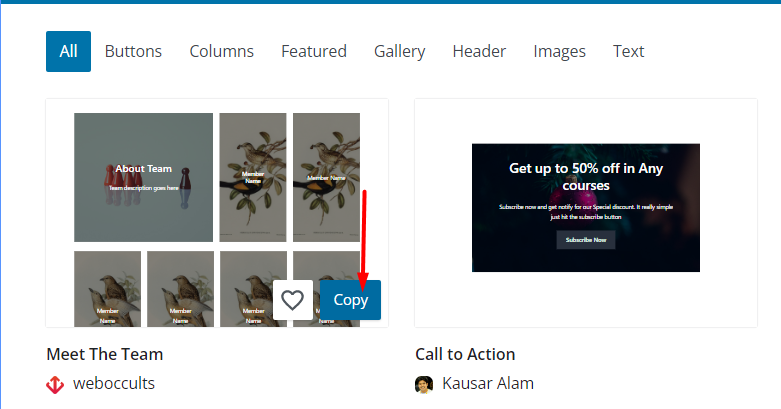781x409 pixels.
Task: Click the heart favorite icon
Action: (x=293, y=300)
